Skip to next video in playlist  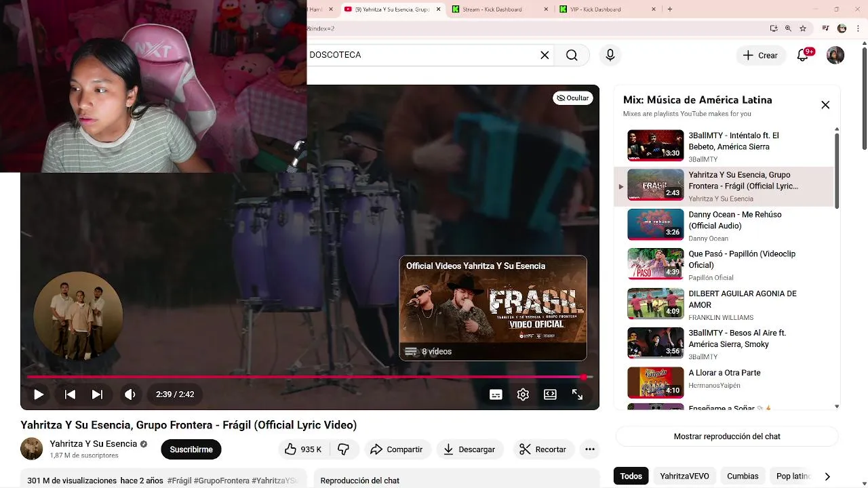coord(97,394)
